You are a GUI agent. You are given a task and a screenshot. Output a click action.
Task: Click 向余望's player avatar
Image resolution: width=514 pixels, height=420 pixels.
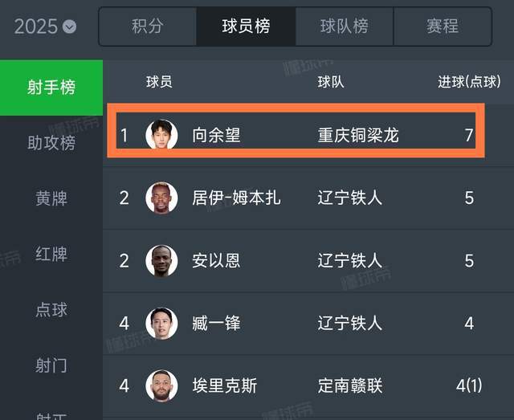(x=161, y=134)
